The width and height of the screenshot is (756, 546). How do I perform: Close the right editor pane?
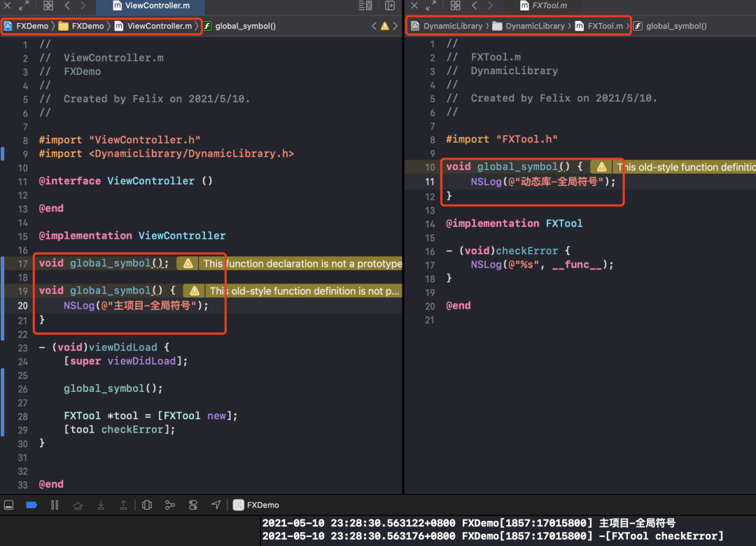(x=414, y=6)
